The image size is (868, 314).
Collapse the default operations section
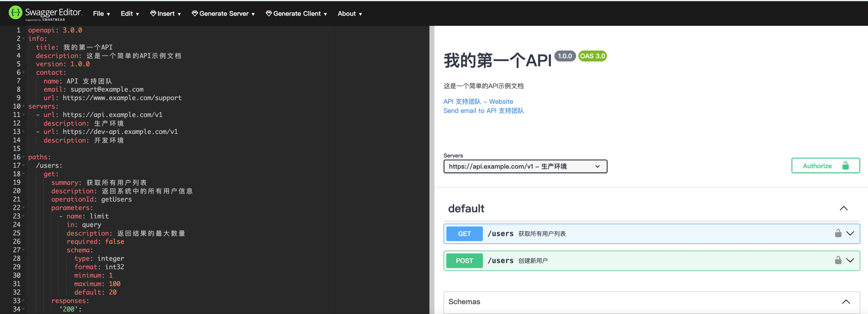coord(843,208)
